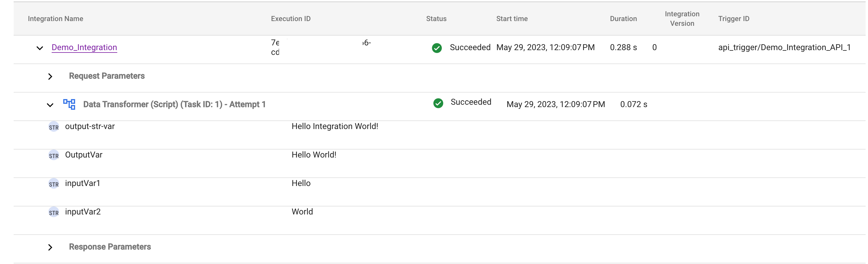Screen dimensions: 868x264
Task: Click the Data Transformer script task icon
Action: (69, 104)
